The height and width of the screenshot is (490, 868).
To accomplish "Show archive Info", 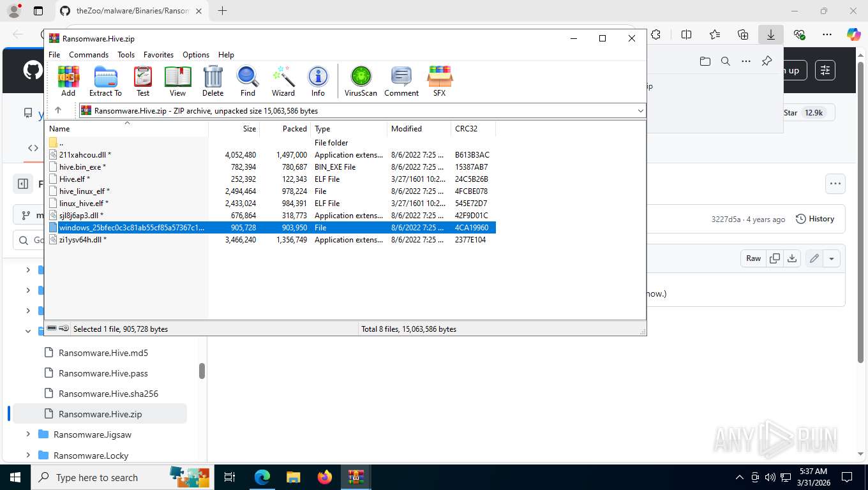I will [318, 81].
